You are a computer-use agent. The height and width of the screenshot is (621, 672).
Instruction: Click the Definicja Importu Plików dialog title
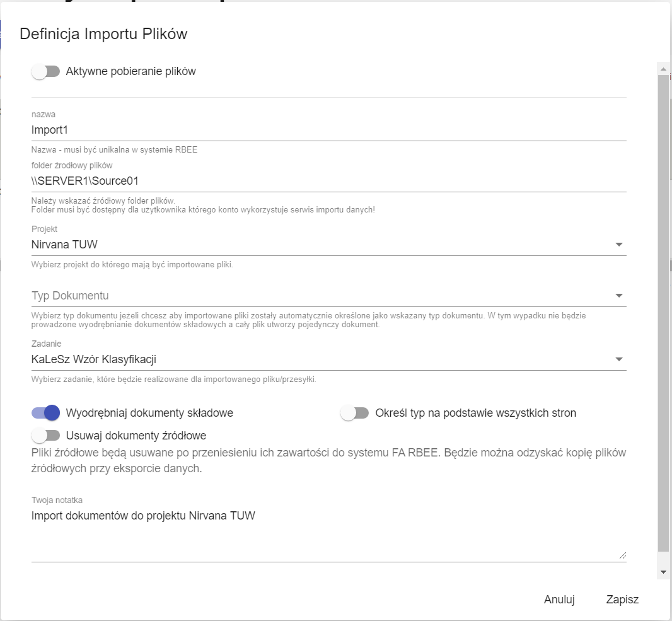tap(103, 33)
